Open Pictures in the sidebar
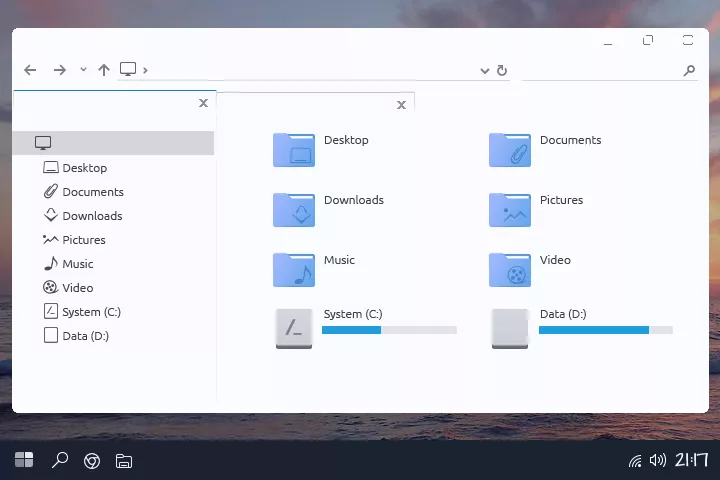The height and width of the screenshot is (480, 720). [x=74, y=240]
